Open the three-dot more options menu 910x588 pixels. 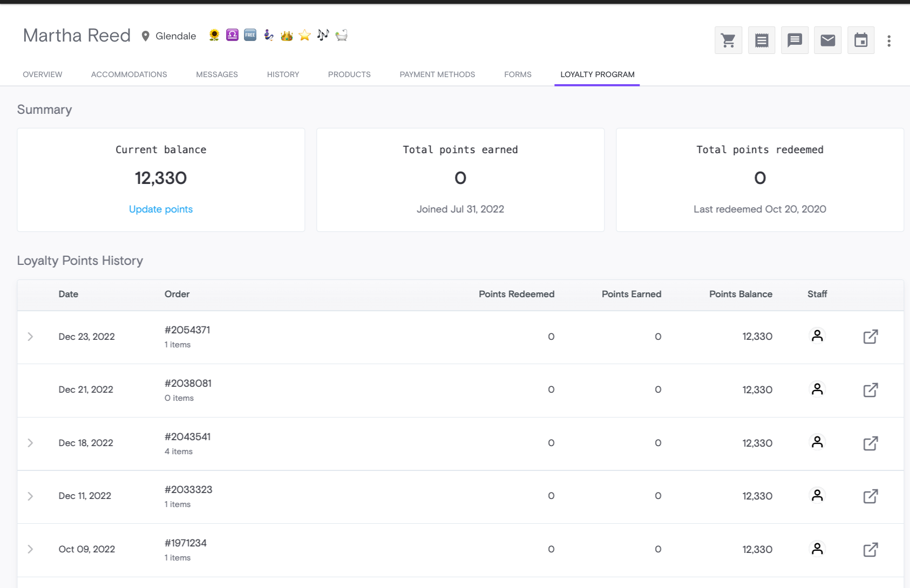pyautogui.click(x=889, y=41)
